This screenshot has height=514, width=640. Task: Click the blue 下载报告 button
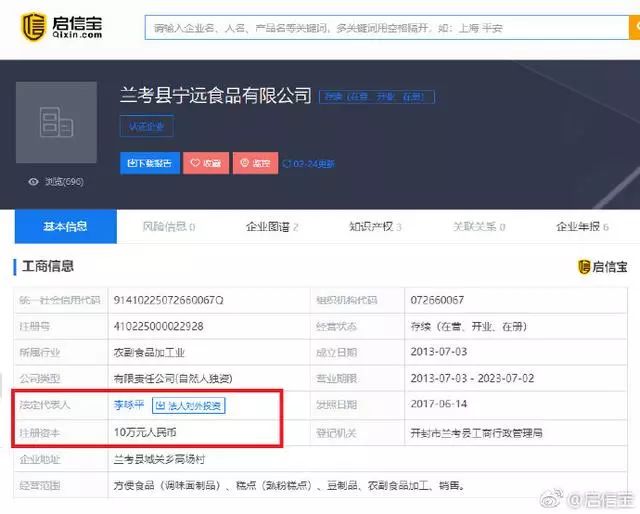tap(150, 163)
